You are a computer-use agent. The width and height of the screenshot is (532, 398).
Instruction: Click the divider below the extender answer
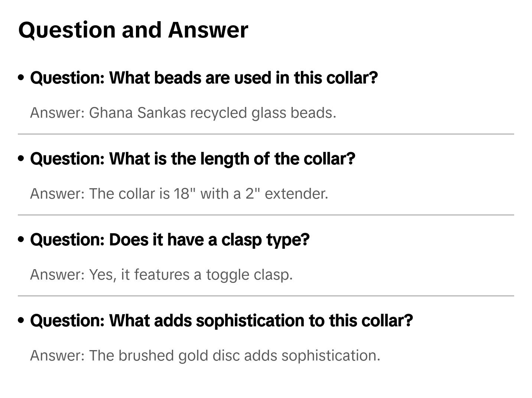[x=266, y=215]
